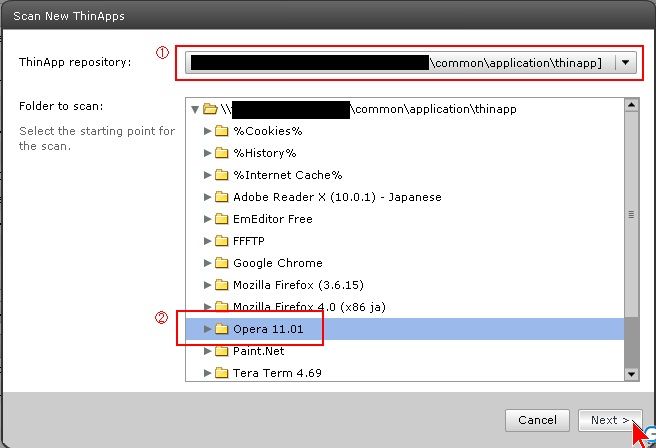Click the %Internet Cache% folder icon
The image size is (656, 448).
point(221,175)
